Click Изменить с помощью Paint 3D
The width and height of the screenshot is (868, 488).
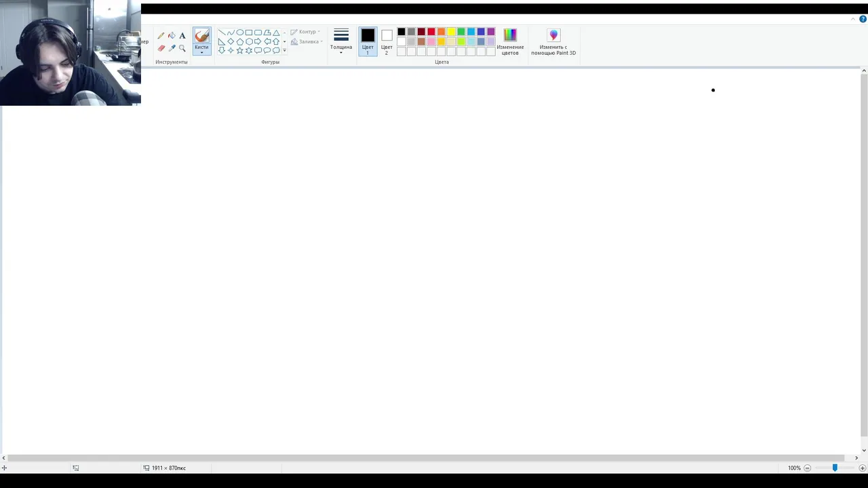tap(553, 41)
